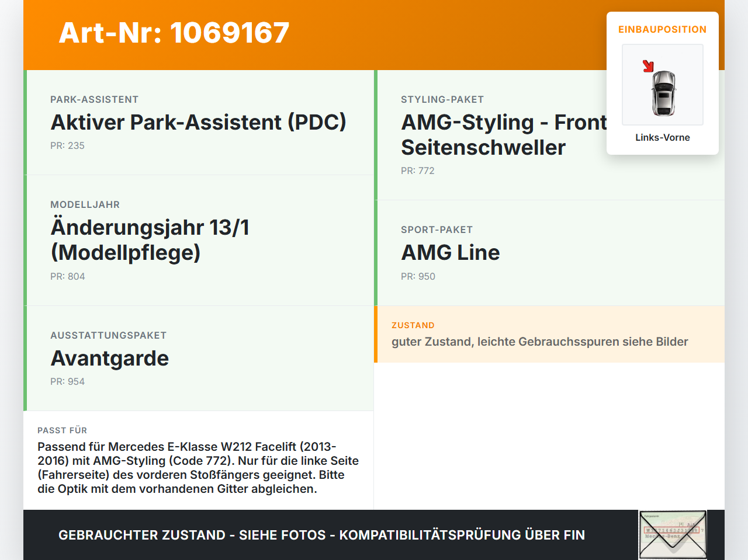Choose the AMG Line sport package card
The width and height of the screenshot is (748, 560).
point(549,253)
